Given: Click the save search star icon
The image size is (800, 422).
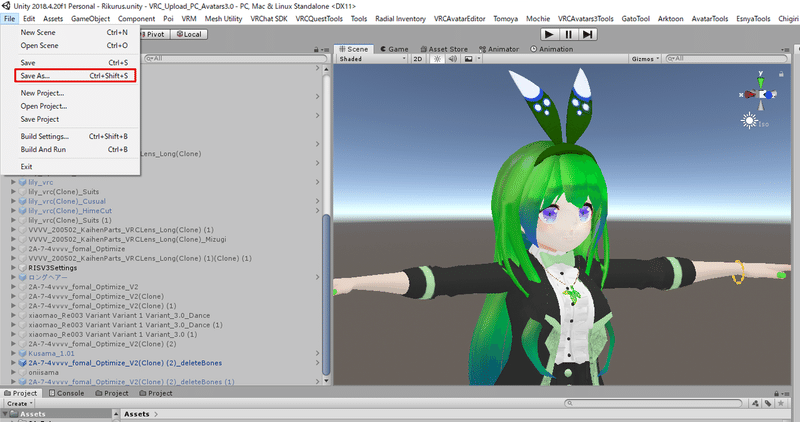Looking at the screenshot, I should pos(781,403).
